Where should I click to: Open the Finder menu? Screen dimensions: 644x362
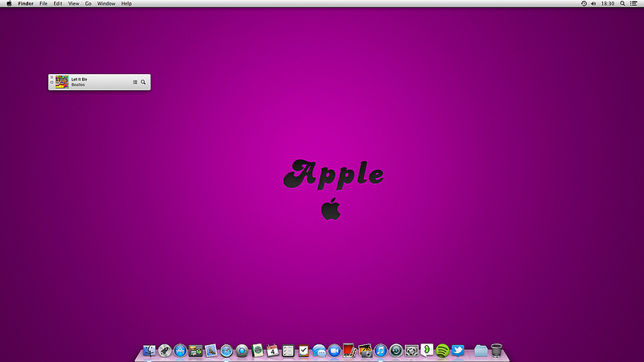pyautogui.click(x=26, y=3)
